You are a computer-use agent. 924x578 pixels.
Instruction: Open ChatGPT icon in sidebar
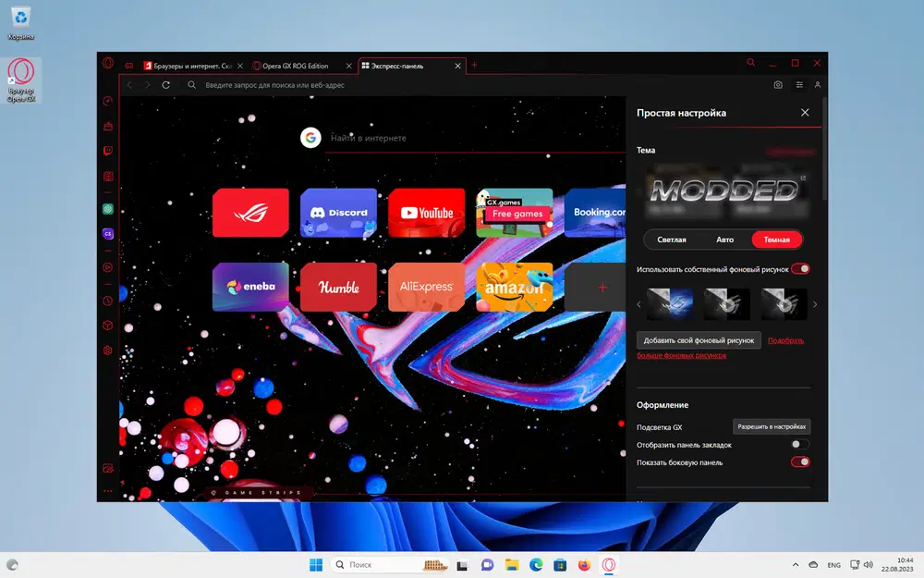tap(108, 209)
